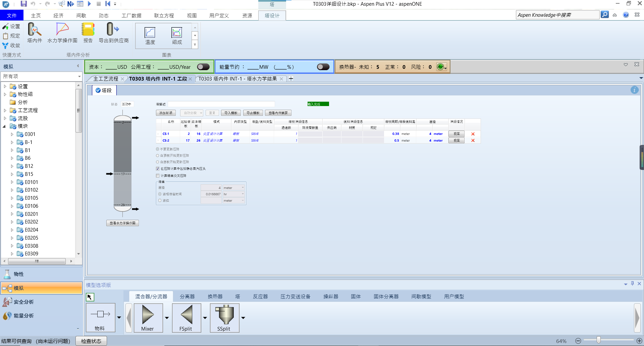
Task: Open the 组成 composition chart
Action: pos(177,36)
